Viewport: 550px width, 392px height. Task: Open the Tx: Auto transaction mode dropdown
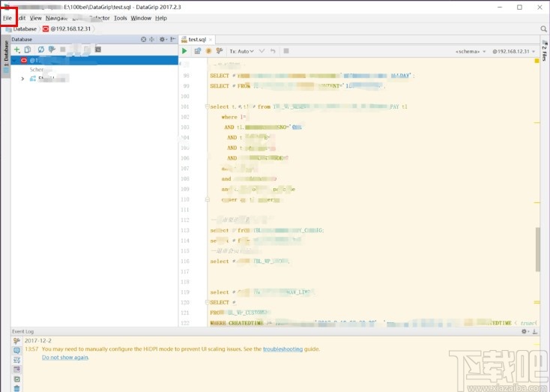[242, 51]
